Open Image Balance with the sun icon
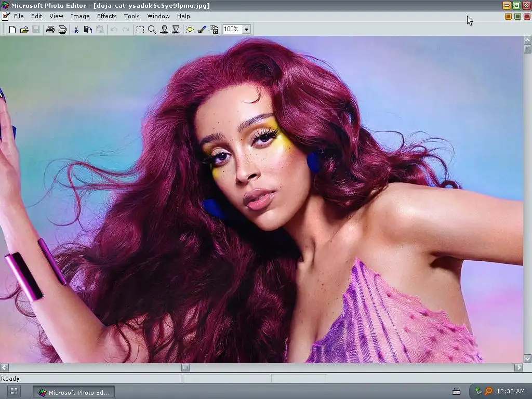Screen dimensions: 532x399 pos(190,30)
